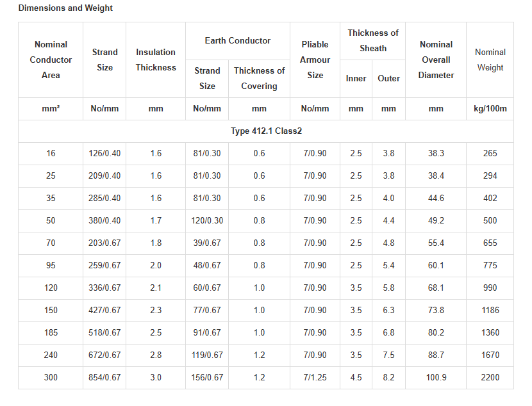532x406 pixels.
Task: Click inner sheath cell '4.5'
Action: pos(356,377)
